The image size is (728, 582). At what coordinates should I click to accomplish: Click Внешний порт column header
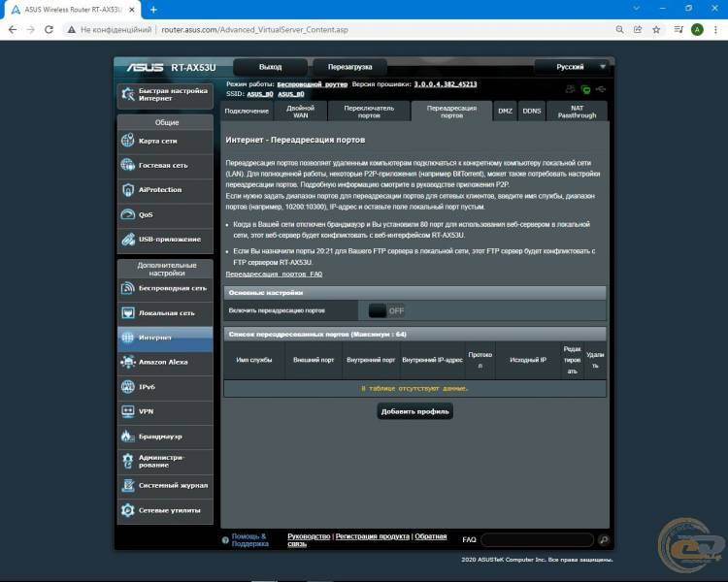(314, 360)
